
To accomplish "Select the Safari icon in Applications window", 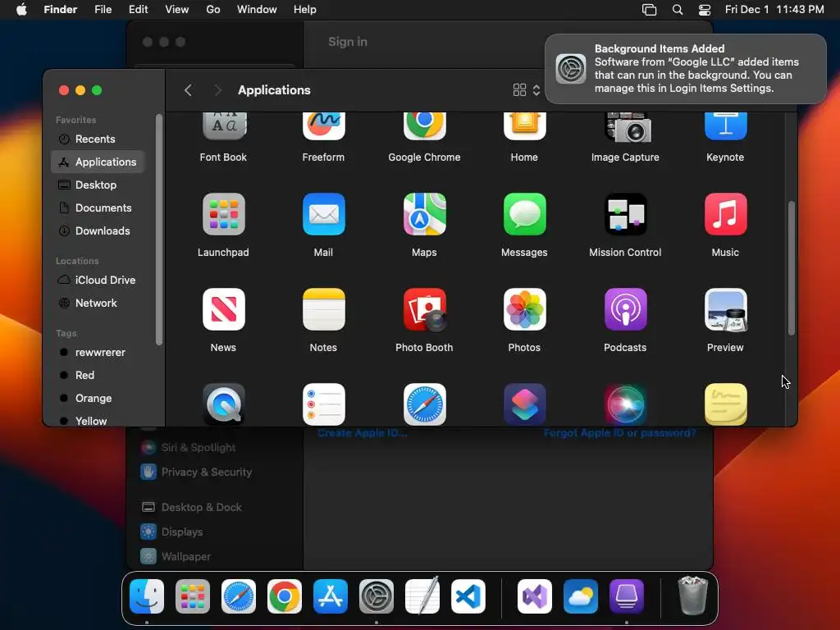I will coord(424,404).
